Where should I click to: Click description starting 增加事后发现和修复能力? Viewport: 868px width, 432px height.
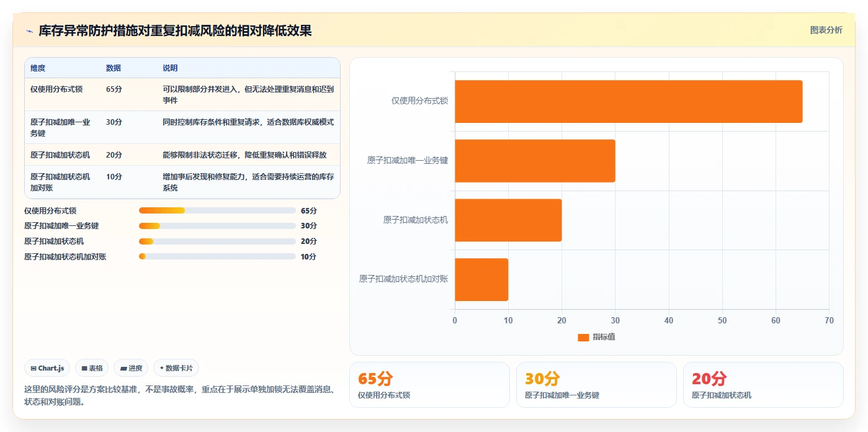248,182
